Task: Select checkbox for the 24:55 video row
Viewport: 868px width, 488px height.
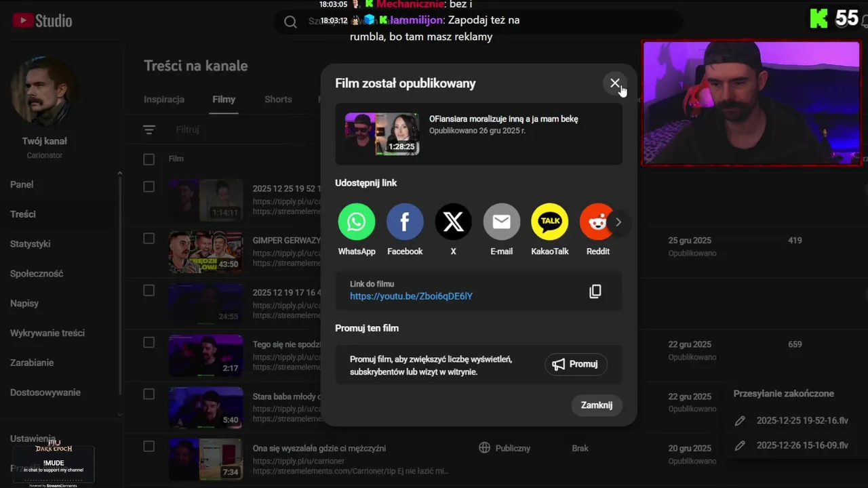Action: (x=149, y=290)
